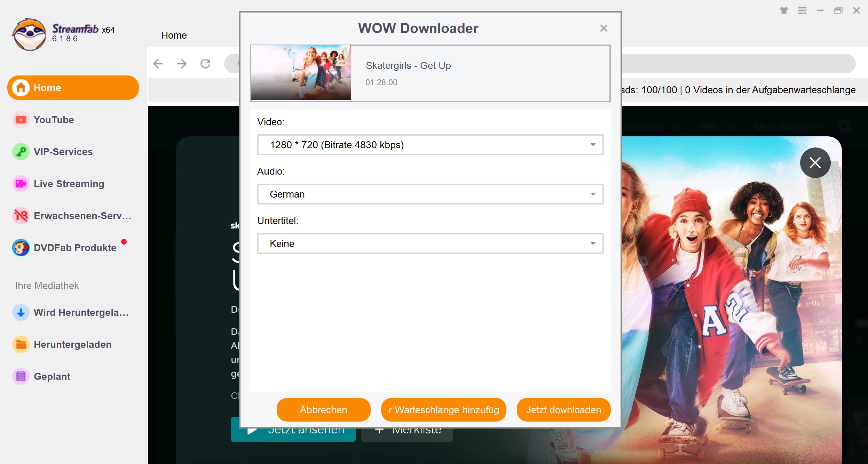Screen dimensions: 868x464
Task: Open VIP-Services key icon
Action: [x=21, y=152]
